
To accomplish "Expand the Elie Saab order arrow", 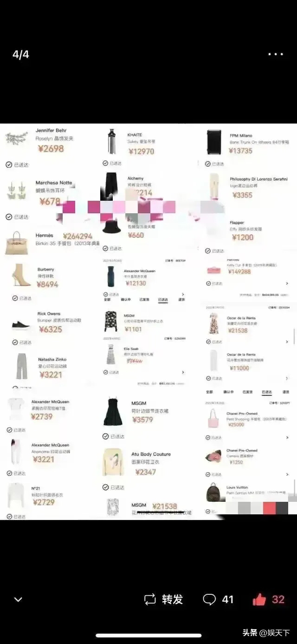I will (183, 372).
